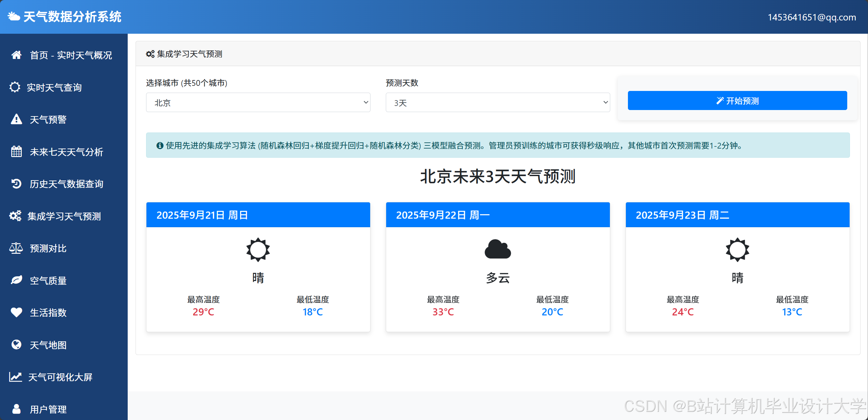Open 集成学习天气预测 menu item in sidebar
Image resolution: width=868 pixels, height=420 pixels.
64,216
